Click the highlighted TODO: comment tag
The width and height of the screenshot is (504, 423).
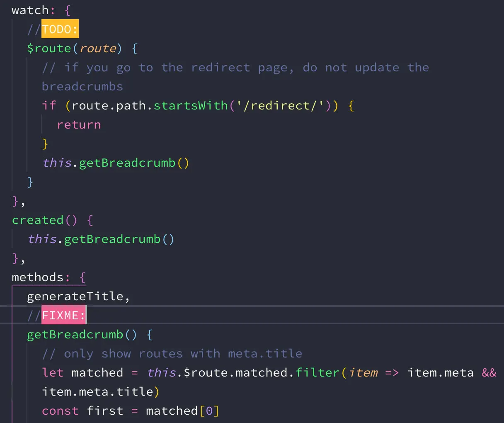click(60, 29)
